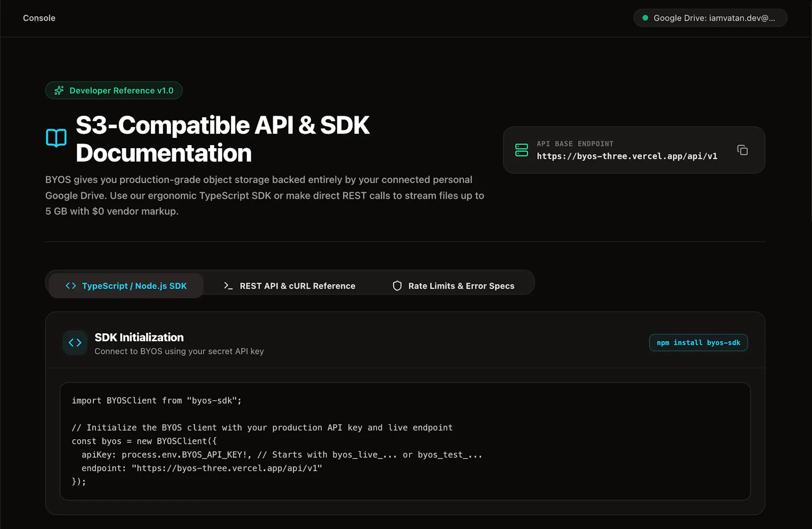
Task: Click the npm install byos-sdk command chip
Action: point(698,343)
